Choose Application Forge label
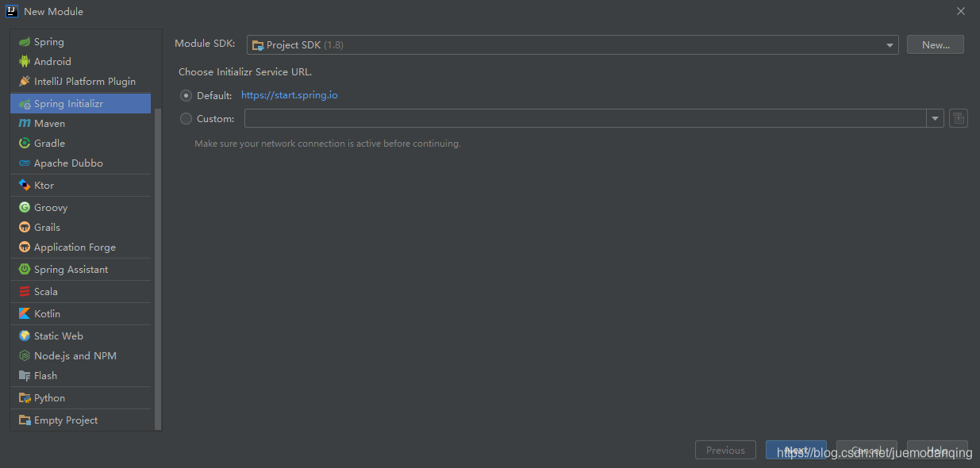Image resolution: width=980 pixels, height=468 pixels. tap(75, 247)
